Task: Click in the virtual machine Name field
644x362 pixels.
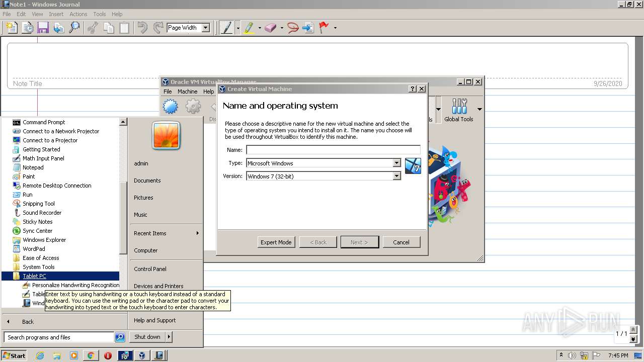Action: (x=333, y=150)
